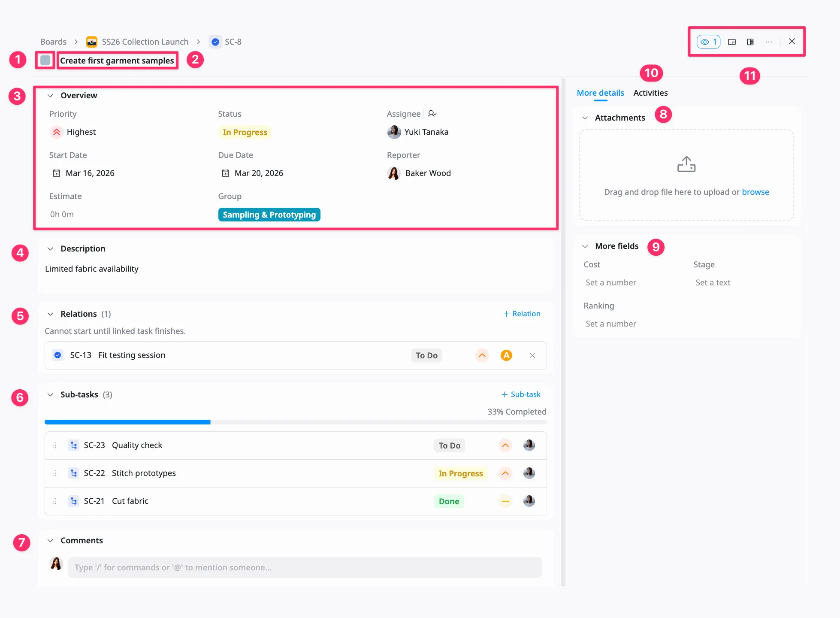The image size is (840, 618).
Task: Click SC-22 priority arrow icon
Action: [505, 473]
